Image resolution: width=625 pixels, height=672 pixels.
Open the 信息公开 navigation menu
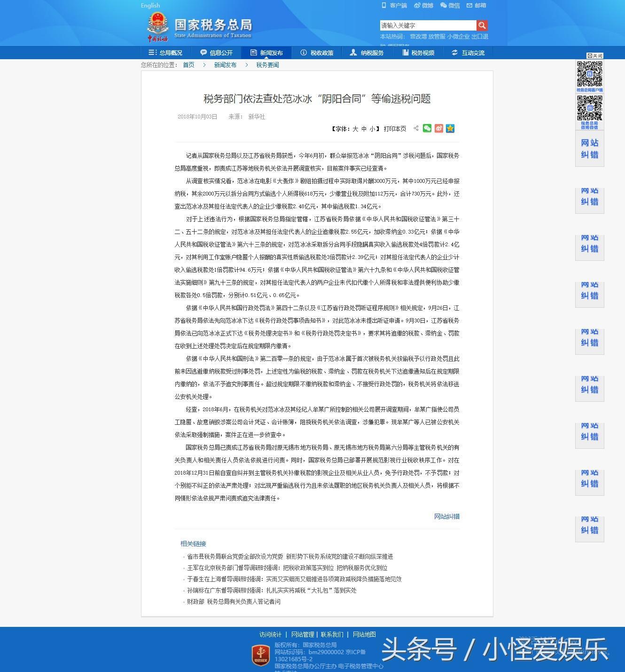(216, 53)
